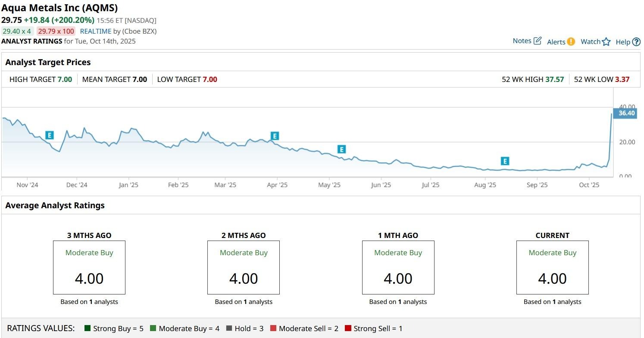Select the CURRENT Moderate Buy rating box
This screenshot has height=338, width=644.
tap(552, 267)
